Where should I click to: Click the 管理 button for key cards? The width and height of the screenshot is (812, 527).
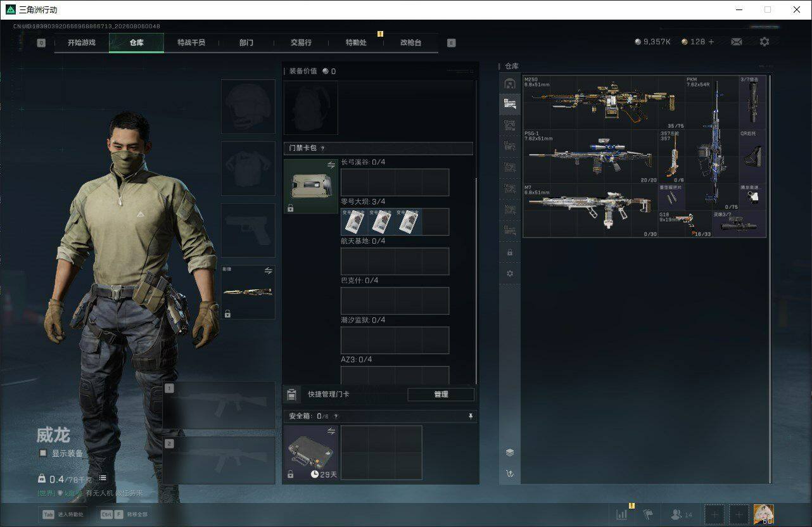pos(441,395)
